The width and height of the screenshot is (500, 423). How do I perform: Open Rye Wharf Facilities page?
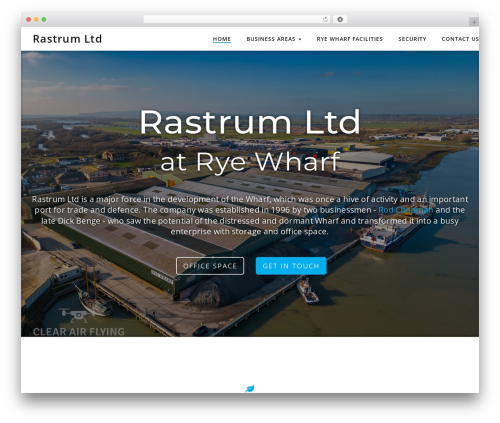point(349,39)
